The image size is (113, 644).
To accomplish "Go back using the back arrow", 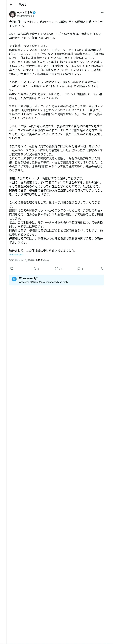I will tap(11, 5).
